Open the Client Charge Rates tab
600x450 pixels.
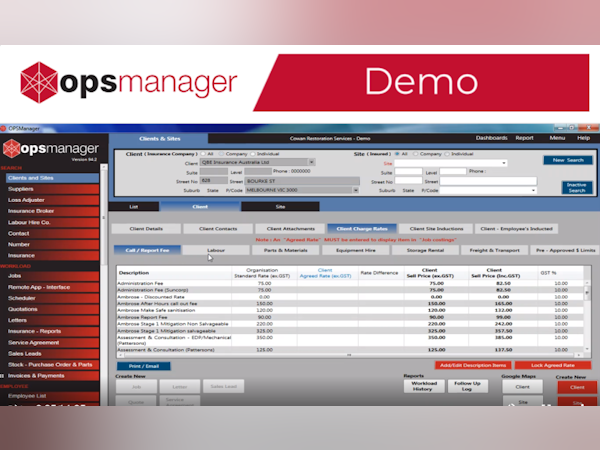[362, 229]
